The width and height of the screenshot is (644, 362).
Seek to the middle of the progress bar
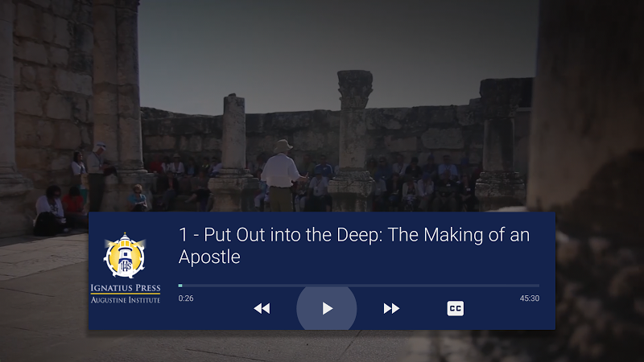click(359, 286)
